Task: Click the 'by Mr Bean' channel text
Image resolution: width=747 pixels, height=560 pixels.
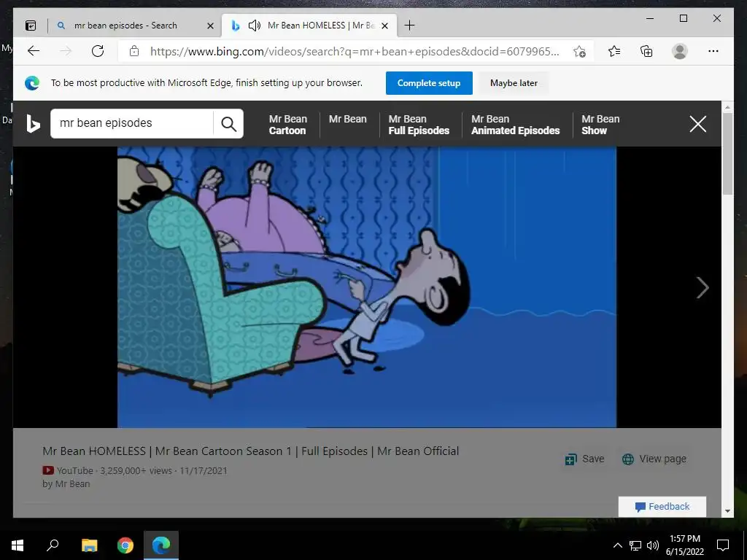Action: click(66, 484)
